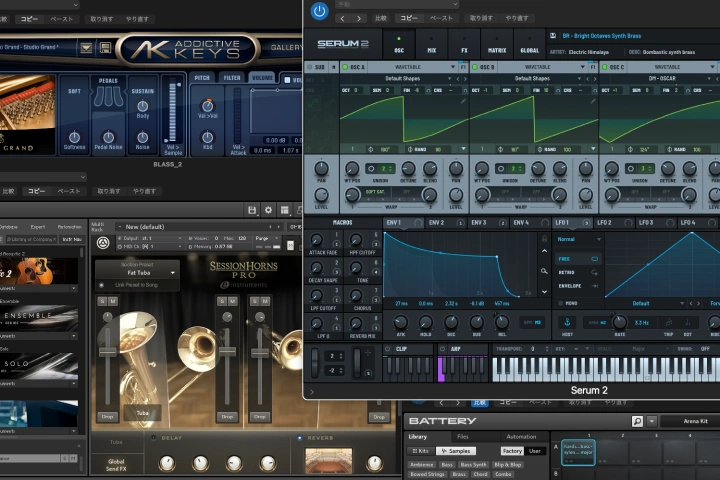720x480 pixels.
Task: Open Battery kit dropdown beside search icon
Action: pos(651,421)
